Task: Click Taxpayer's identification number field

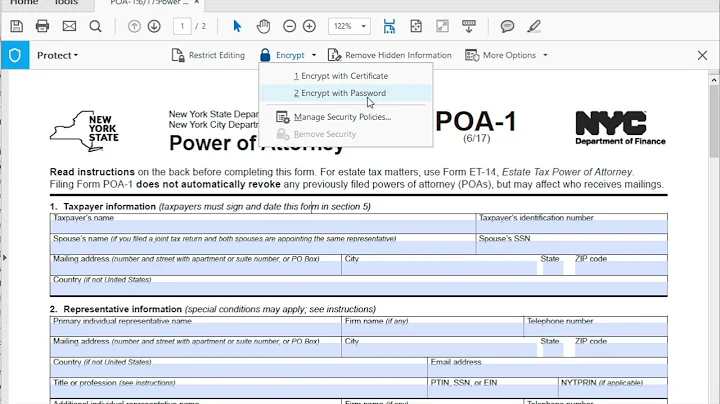Action: tap(572, 226)
